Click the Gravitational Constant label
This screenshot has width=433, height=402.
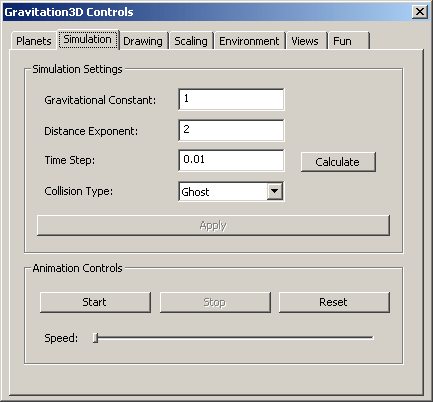[100, 100]
